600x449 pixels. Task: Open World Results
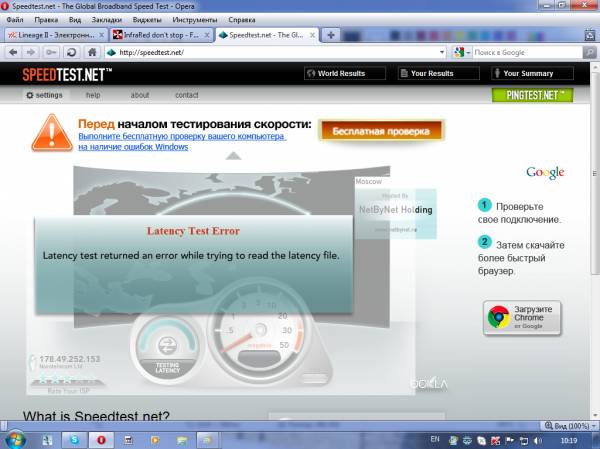pos(345,73)
